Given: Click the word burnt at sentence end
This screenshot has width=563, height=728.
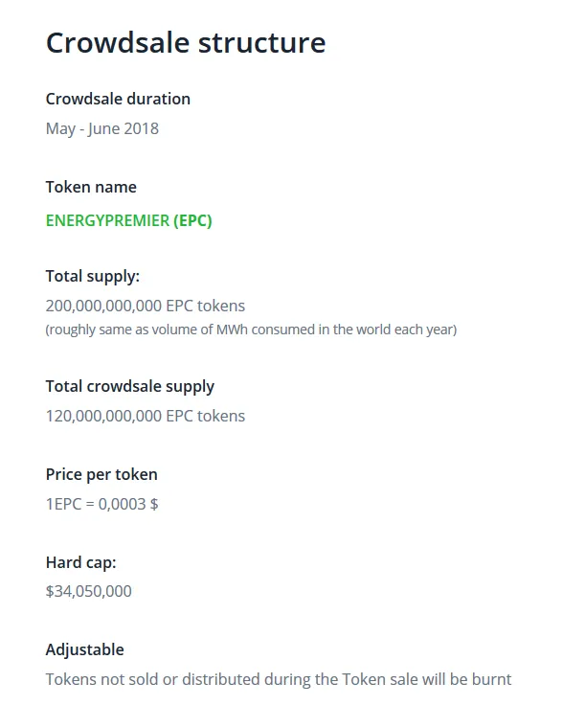Looking at the screenshot, I should 491,679.
